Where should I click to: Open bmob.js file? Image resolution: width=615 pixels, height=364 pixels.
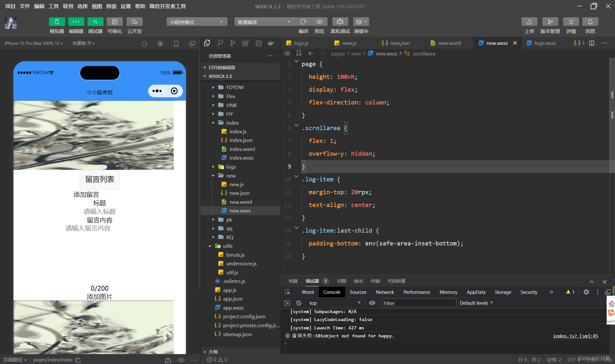(x=235, y=255)
